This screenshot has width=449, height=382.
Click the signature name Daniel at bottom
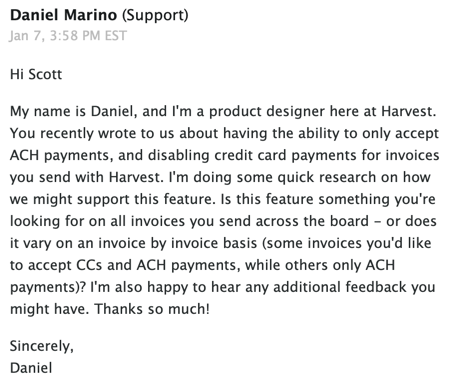[31, 368]
